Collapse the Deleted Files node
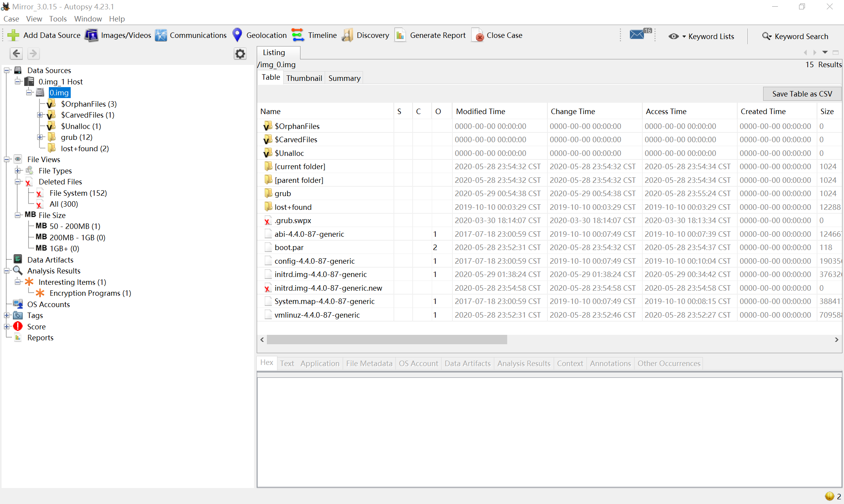Image resolution: width=844 pixels, height=504 pixels. (x=18, y=182)
